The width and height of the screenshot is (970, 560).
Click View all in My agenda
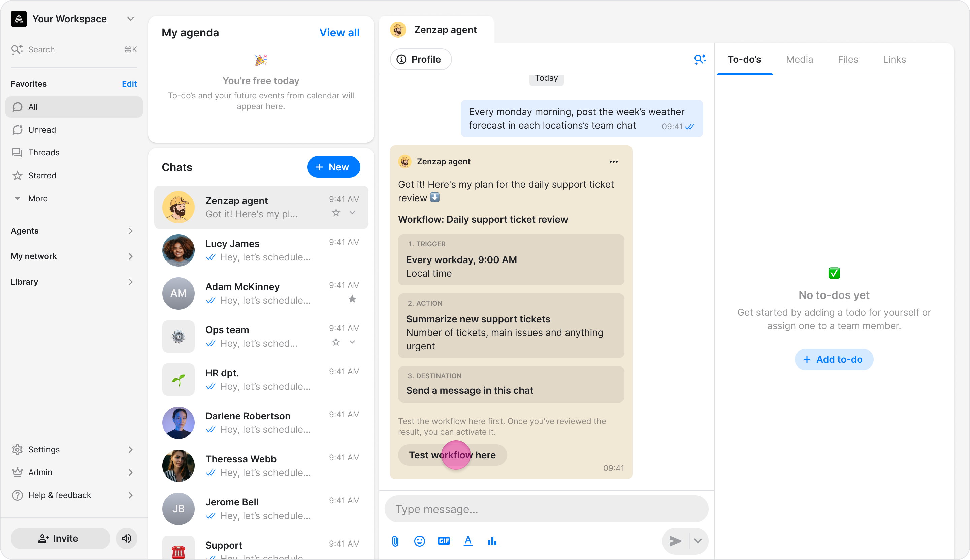(x=339, y=32)
